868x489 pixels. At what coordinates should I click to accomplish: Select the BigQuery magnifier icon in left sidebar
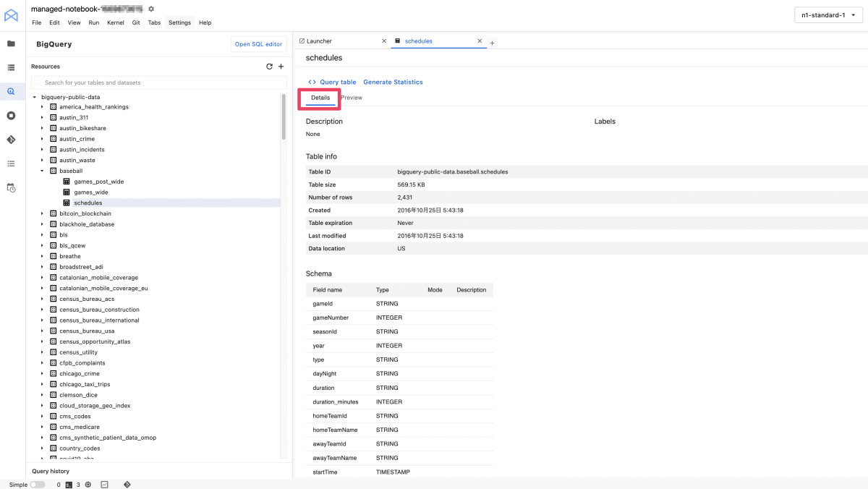[11, 91]
